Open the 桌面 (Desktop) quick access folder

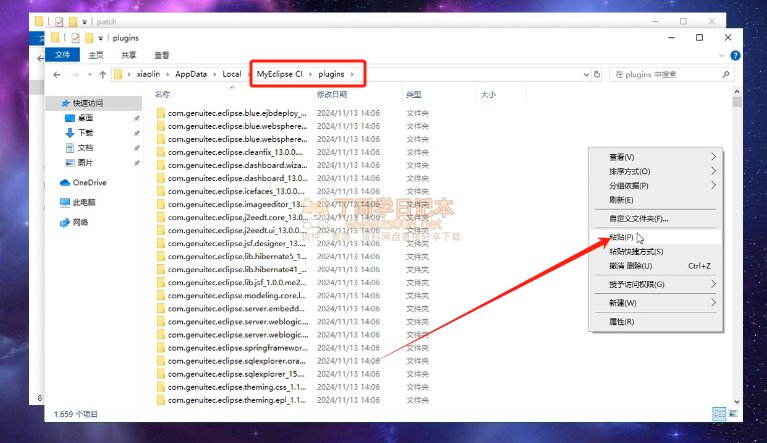[x=85, y=117]
